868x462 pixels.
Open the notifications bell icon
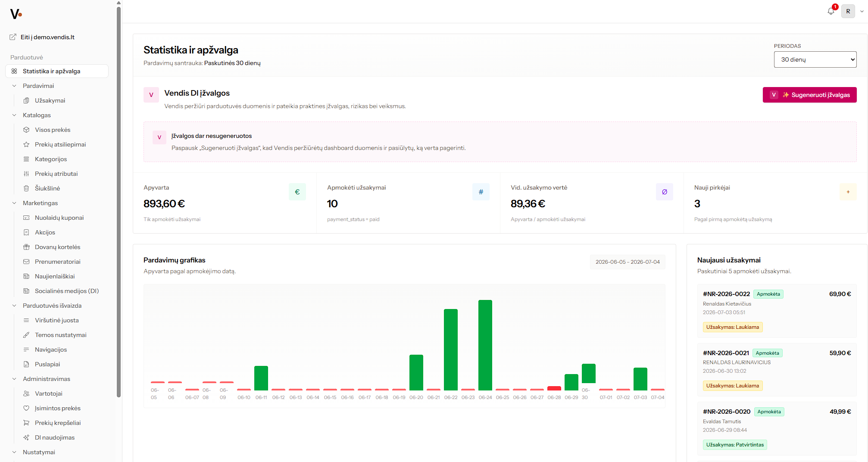coord(831,11)
